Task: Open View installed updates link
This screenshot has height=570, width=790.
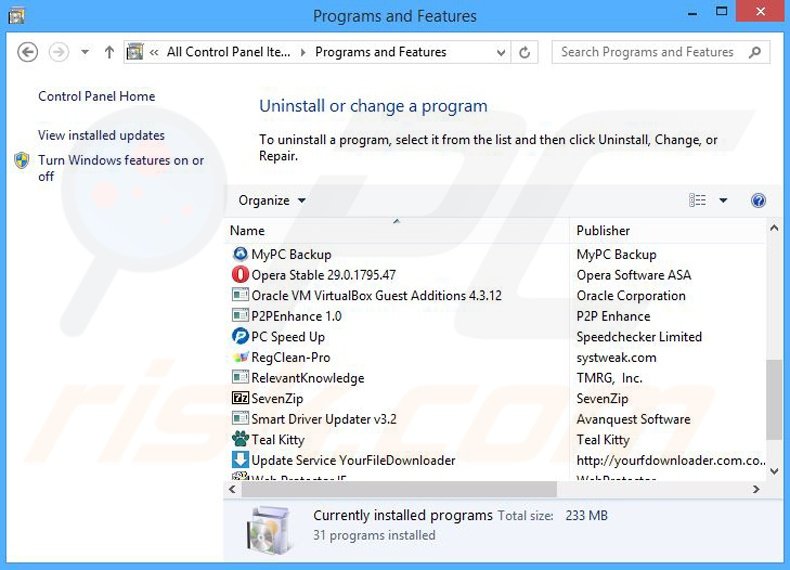Action: coord(101,135)
